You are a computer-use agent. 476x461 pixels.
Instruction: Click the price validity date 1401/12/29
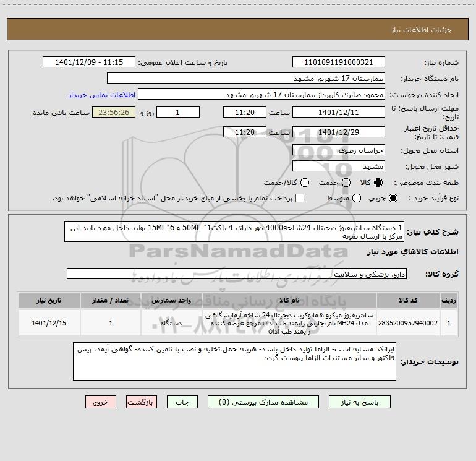coord(339,132)
